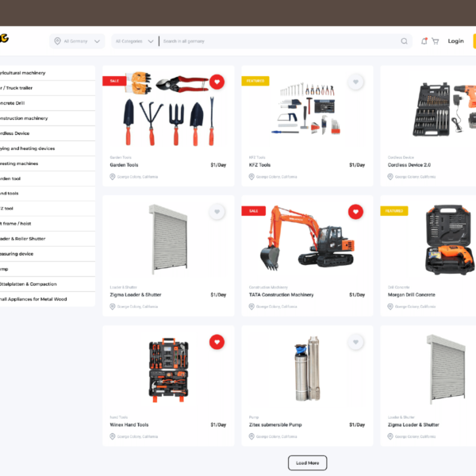Open the Morgan Drill Concrete image
The width and height of the screenshot is (476, 476).
tap(449, 240)
